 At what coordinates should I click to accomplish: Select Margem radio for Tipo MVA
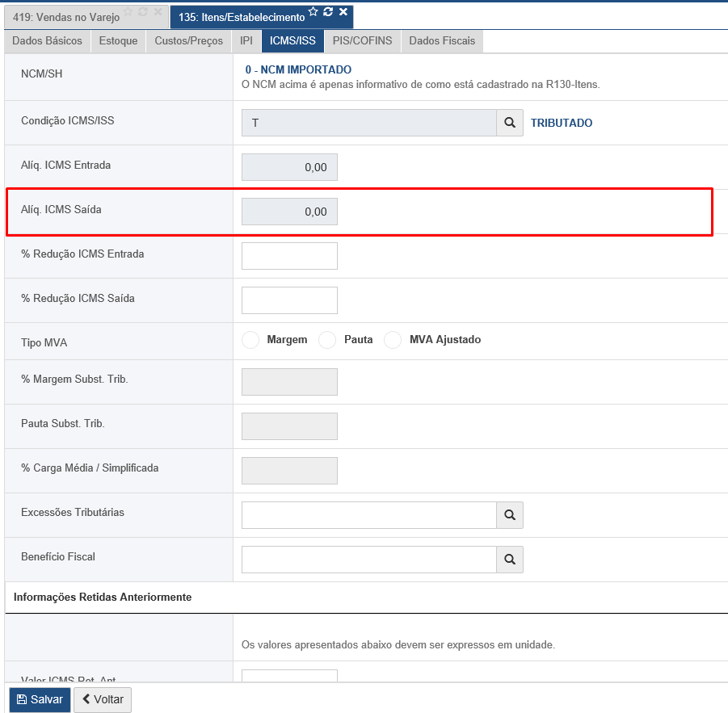250,340
